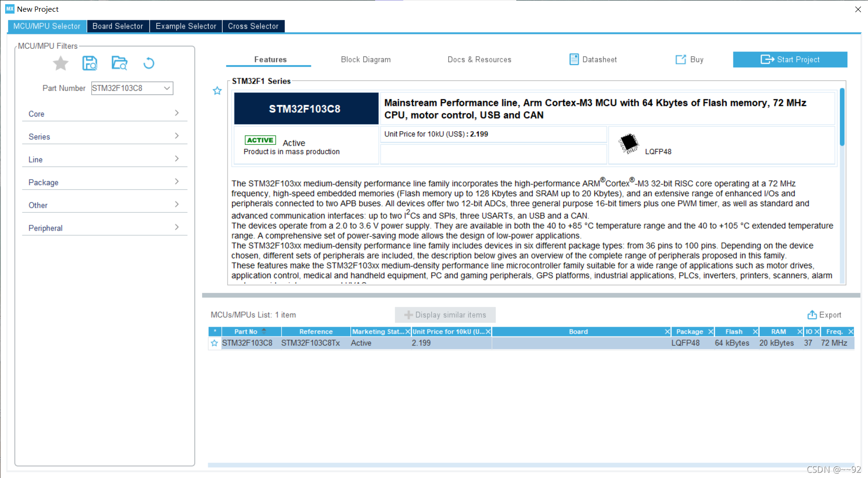Open the load saved search folder icon
868x478 pixels.
120,63
